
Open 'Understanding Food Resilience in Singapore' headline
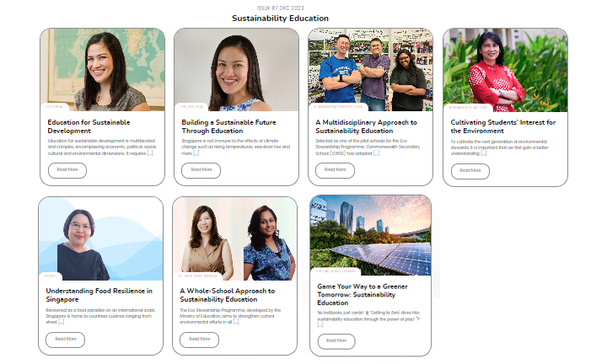coord(99,294)
